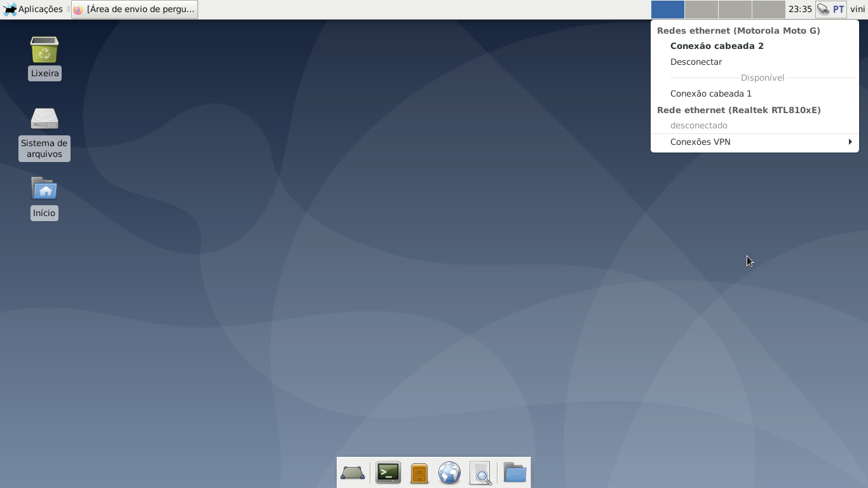
Task: Switch to the fourth workspace
Action: (769, 9)
